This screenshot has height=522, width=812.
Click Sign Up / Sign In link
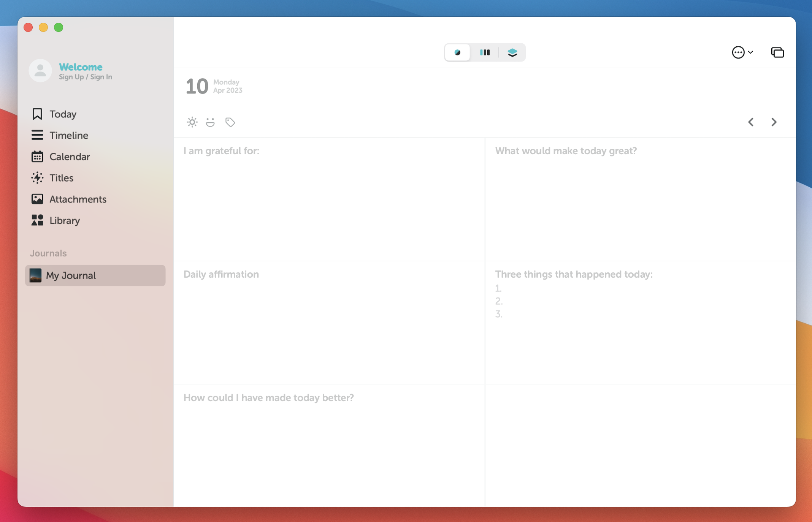(x=85, y=76)
